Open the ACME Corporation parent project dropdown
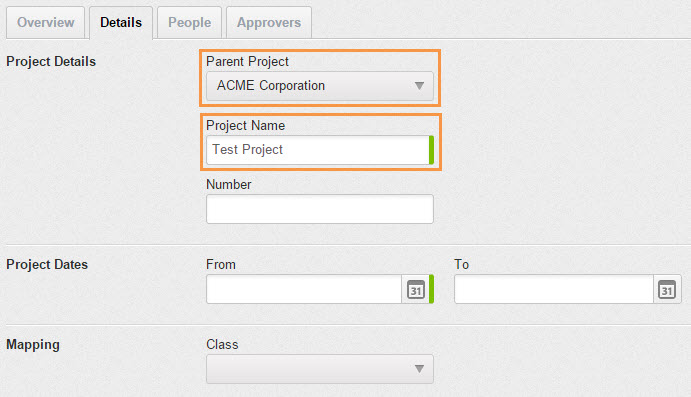Image resolution: width=691 pixels, height=397 pixels. pos(319,85)
